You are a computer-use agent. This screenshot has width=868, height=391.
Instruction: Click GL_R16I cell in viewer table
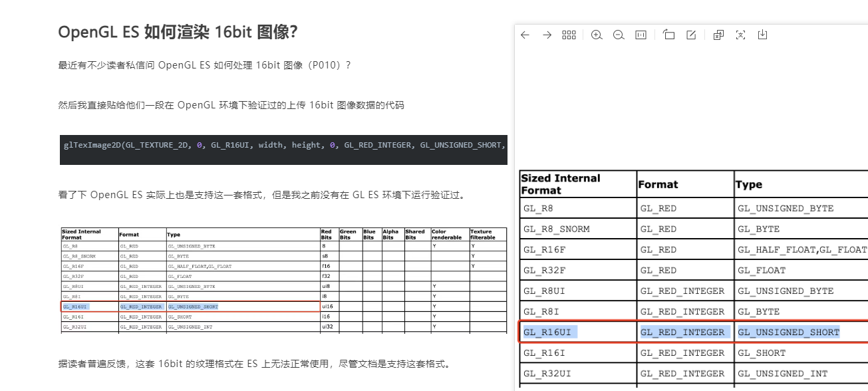tap(578, 352)
